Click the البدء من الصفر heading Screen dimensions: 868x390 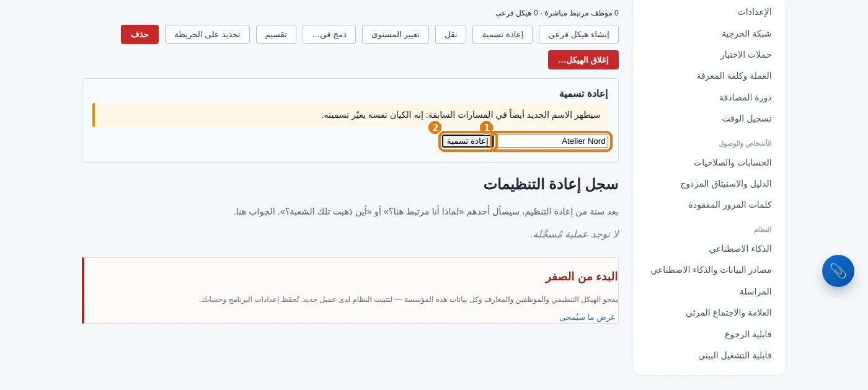coord(581,277)
